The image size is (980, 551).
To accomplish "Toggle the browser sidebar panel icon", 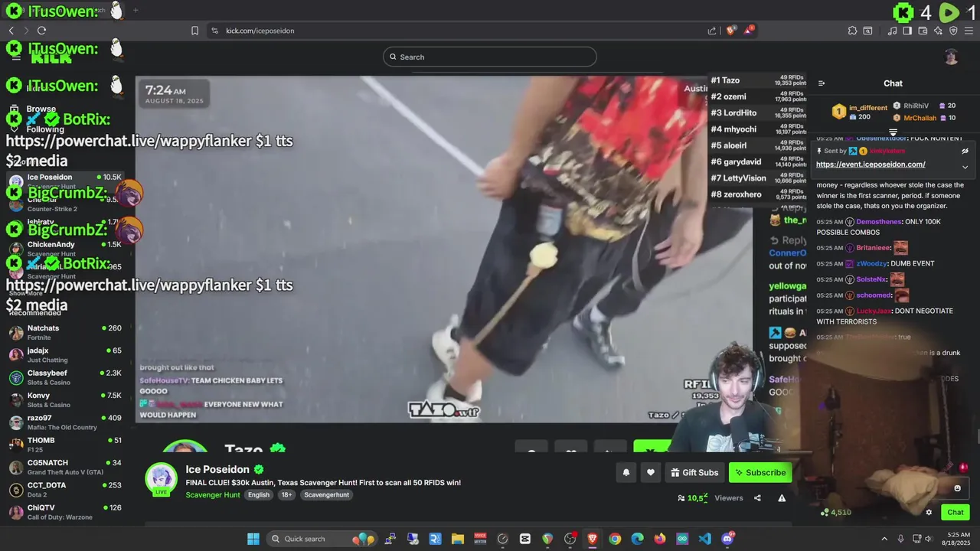I will coord(907,31).
